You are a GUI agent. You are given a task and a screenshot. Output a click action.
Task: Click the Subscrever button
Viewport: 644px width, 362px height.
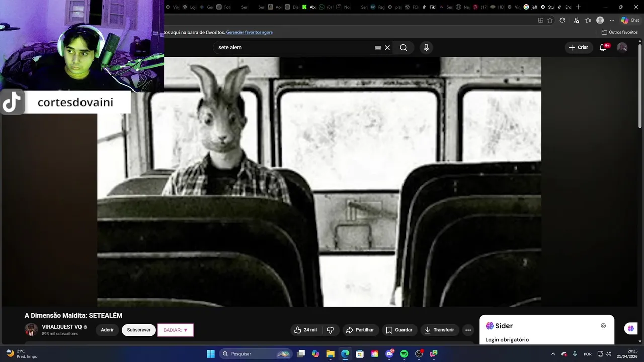coord(139,330)
